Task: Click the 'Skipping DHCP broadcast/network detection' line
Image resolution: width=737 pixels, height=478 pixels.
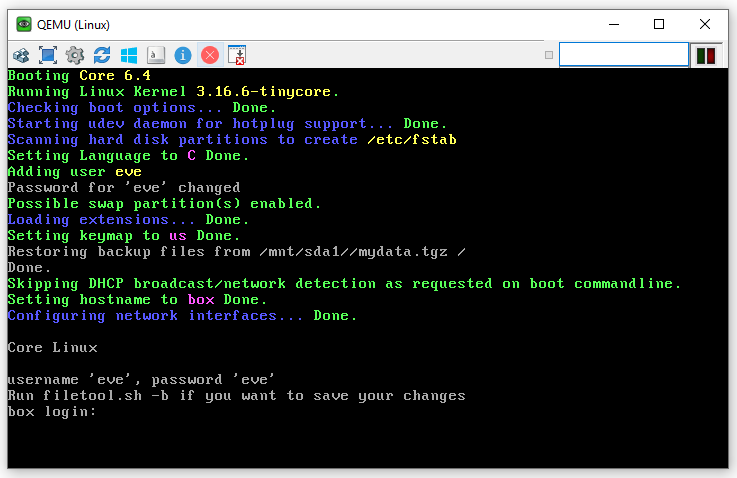Action: tap(344, 284)
